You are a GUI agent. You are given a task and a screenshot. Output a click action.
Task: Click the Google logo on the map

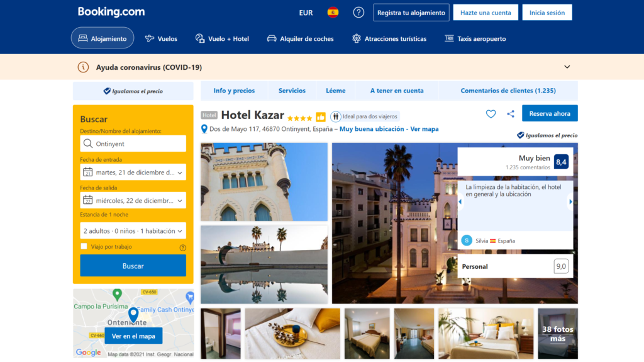88,353
